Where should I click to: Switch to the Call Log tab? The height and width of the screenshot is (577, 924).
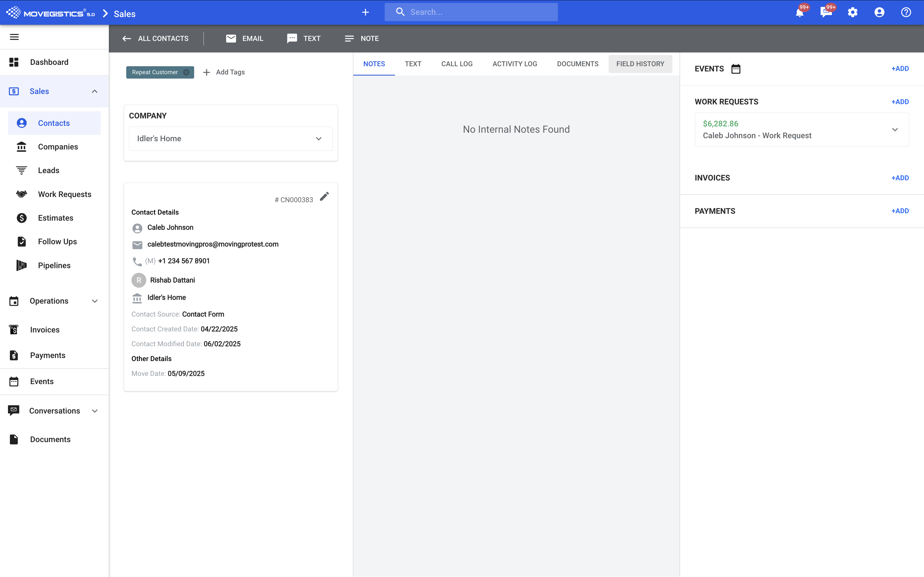click(457, 64)
